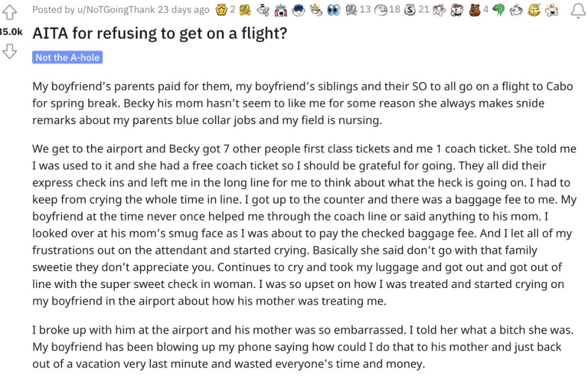Viewport: 588px width, 379px height.
Task: Downvote the AITA flight post
Action: pos(9,51)
